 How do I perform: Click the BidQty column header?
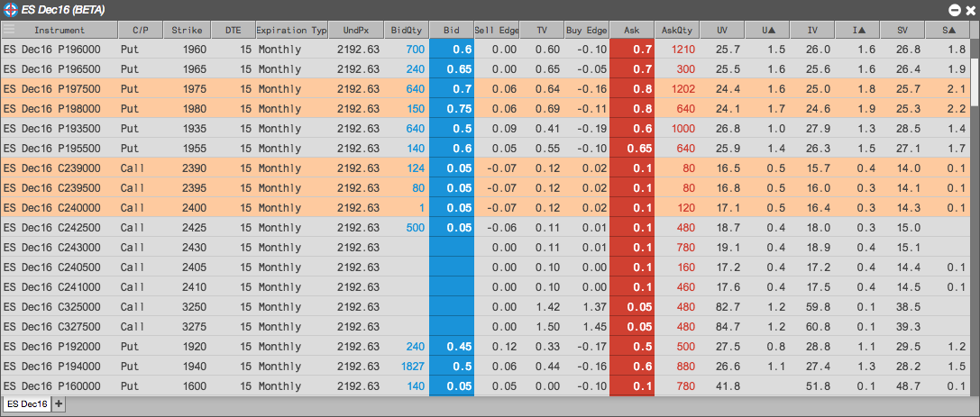pos(407,30)
